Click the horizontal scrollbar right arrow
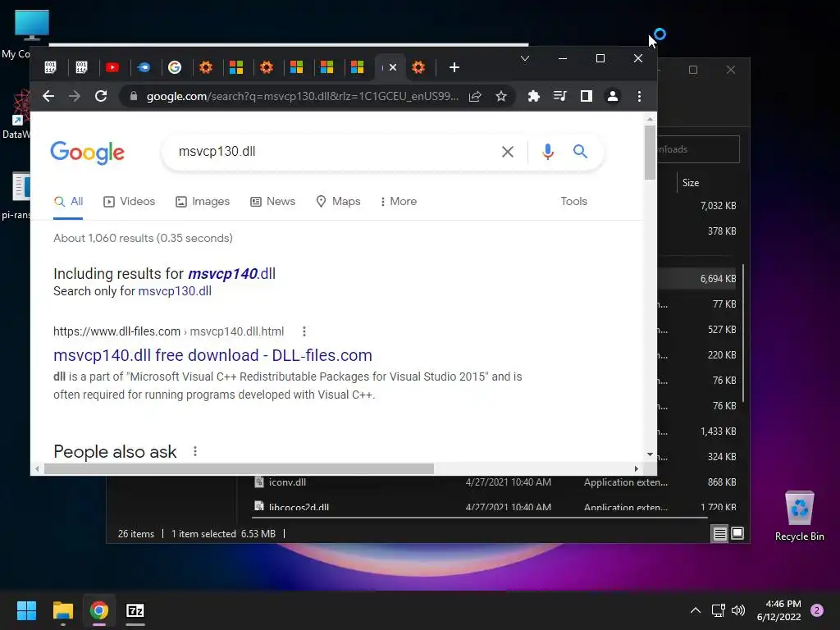The image size is (840, 630). coord(636,468)
